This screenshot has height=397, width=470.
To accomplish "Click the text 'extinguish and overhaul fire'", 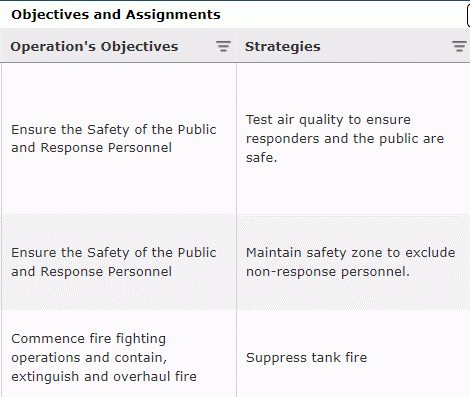I will [x=104, y=377].
